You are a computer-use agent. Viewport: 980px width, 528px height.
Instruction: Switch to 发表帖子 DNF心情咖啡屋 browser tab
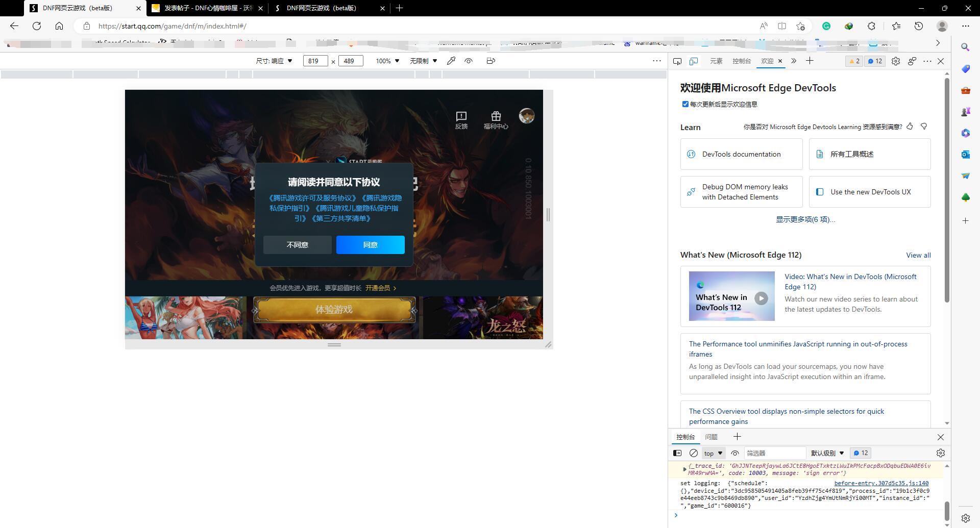click(207, 8)
